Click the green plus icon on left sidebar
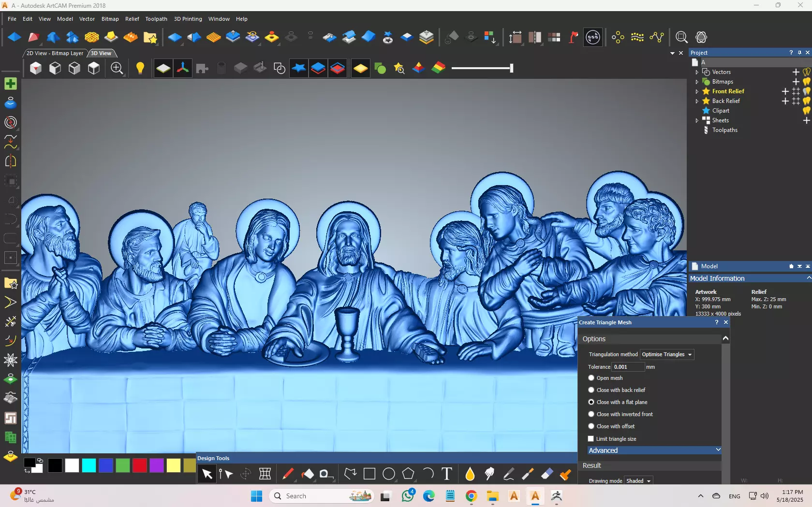Viewport: 812px width, 507px height. (x=10, y=84)
